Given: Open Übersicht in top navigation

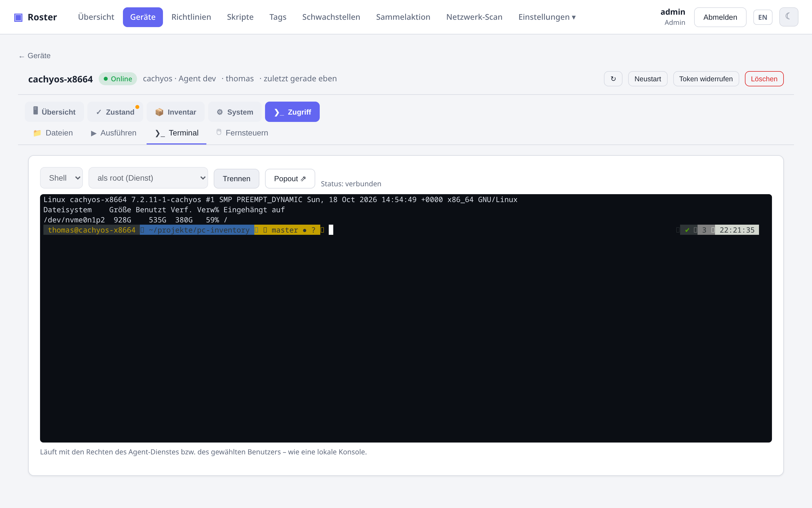Looking at the screenshot, I should coord(96,17).
